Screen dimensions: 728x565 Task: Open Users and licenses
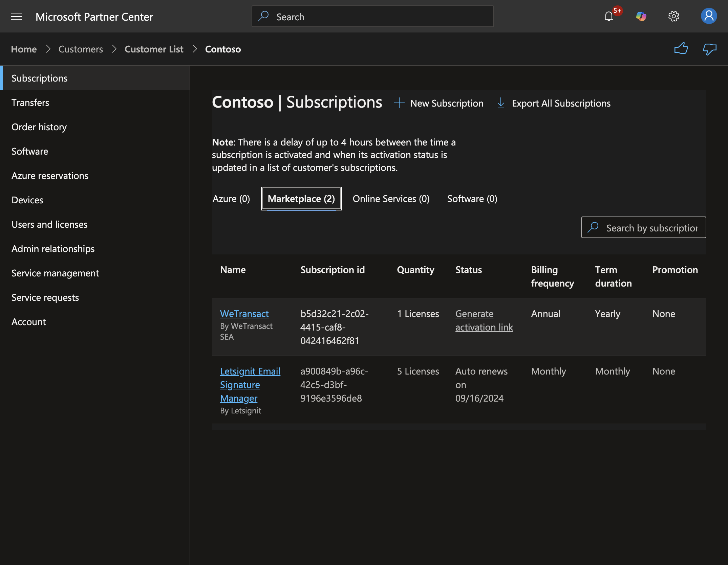click(95, 224)
